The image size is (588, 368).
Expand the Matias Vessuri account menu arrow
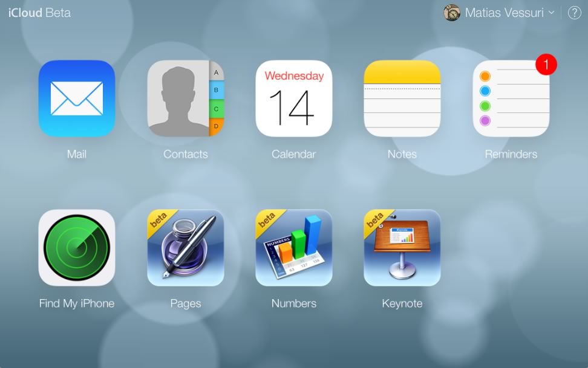pos(551,12)
